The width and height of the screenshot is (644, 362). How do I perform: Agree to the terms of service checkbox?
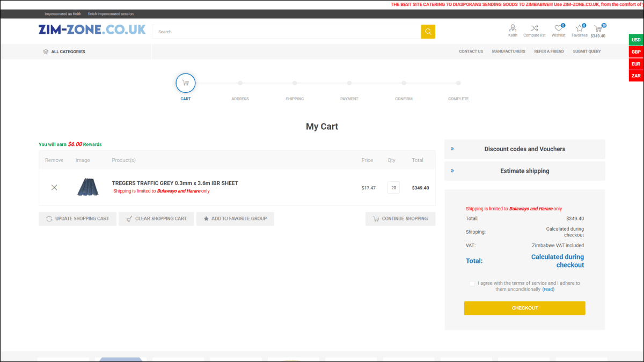tap(472, 283)
